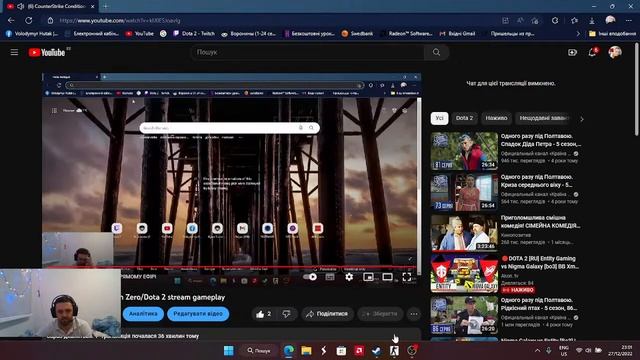Screen dimensions: 640x360
Task: Open the YouTube hamburger guide menu
Action: tap(14, 52)
